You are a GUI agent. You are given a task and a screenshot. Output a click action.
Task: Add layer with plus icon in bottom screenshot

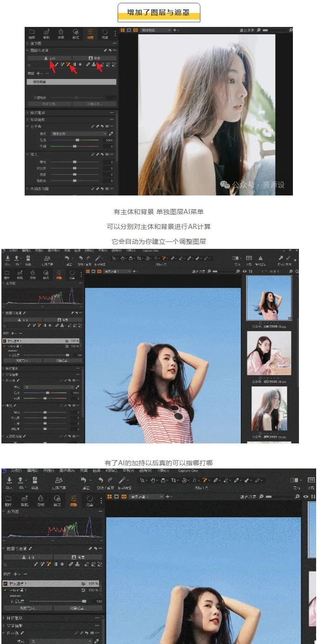click(15, 574)
